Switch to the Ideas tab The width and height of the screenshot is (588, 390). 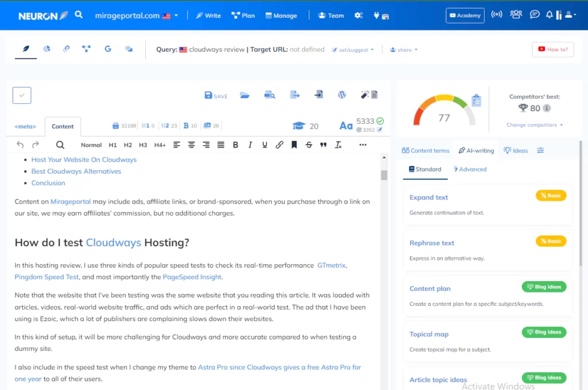pos(516,151)
